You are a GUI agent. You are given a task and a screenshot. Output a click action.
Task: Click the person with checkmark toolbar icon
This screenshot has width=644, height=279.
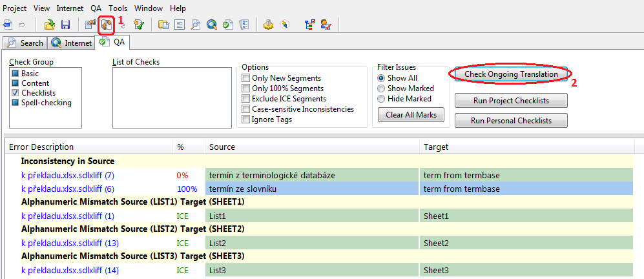(x=326, y=25)
